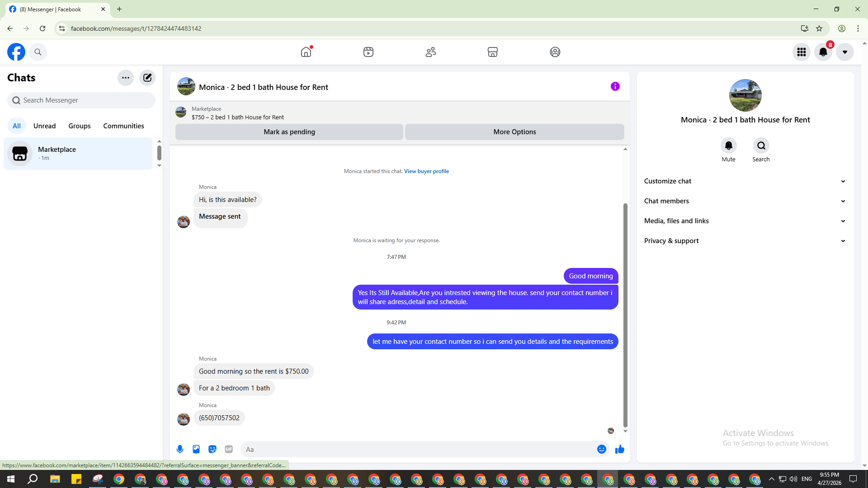Send a thumbs-up like
The width and height of the screenshot is (868, 488).
point(620,449)
